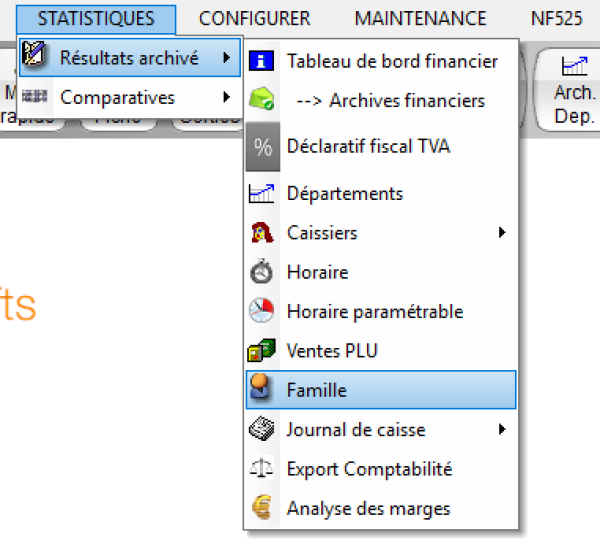Open the CONFIGURER menu
Image resolution: width=600 pixels, height=559 pixels.
(x=254, y=18)
